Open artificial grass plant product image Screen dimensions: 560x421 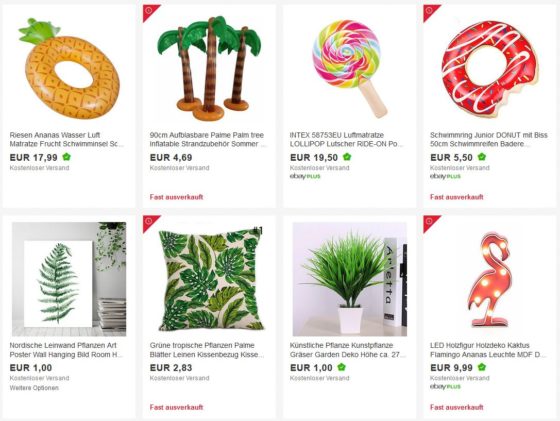350,279
